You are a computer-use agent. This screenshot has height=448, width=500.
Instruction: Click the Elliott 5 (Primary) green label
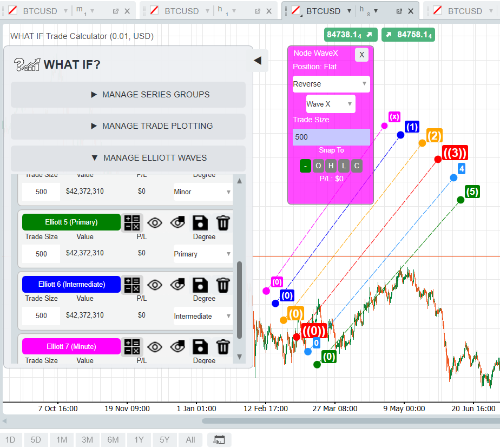pyautogui.click(x=71, y=222)
